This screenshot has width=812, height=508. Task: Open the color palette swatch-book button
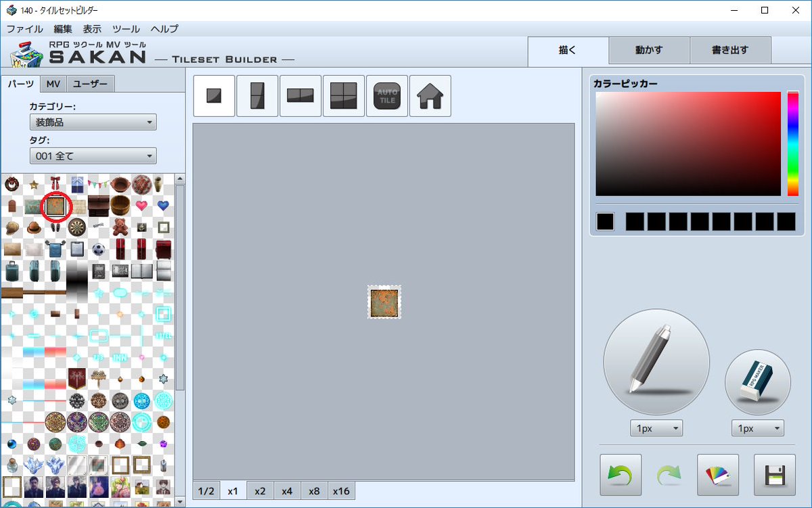point(718,475)
